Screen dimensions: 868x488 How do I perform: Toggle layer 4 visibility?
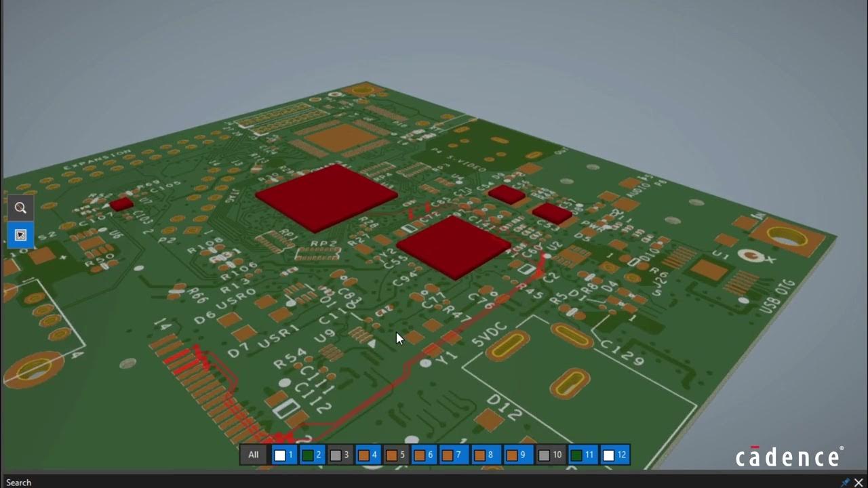(368, 455)
